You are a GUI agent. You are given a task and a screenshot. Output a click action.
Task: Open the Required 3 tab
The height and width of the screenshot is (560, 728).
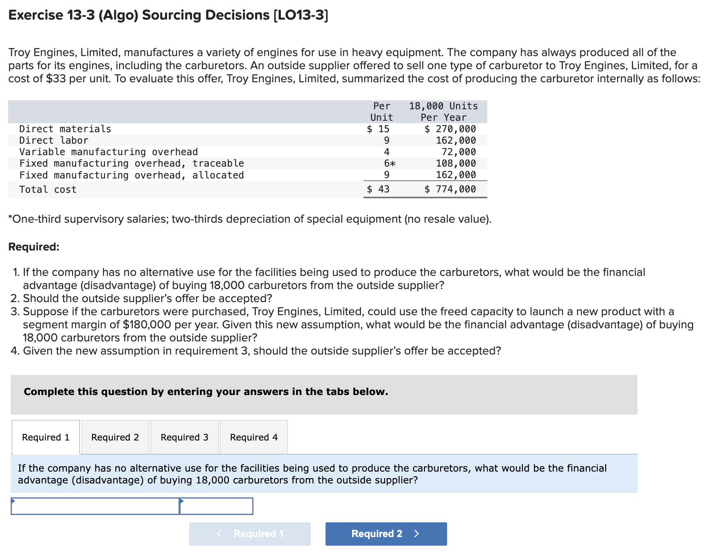click(184, 437)
